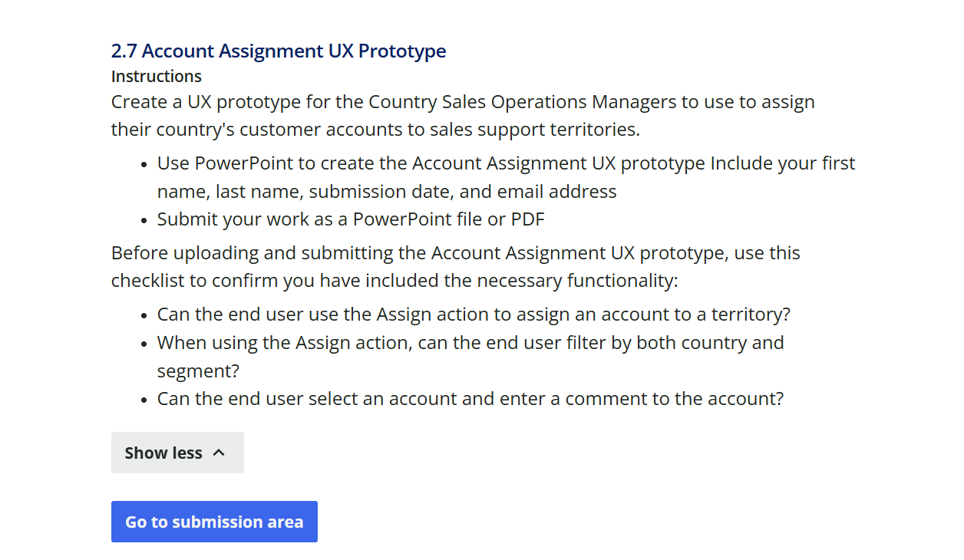Click the bullet dot before 'Submit your work'
The image size is (964, 560).
pyautogui.click(x=144, y=220)
